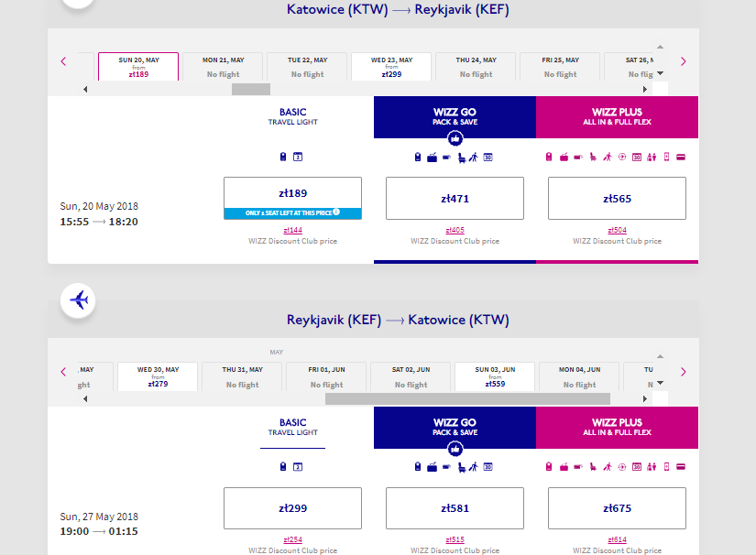Image resolution: width=756 pixels, height=555 pixels.
Task: Click the return flight airplane icon
Action: (79, 299)
